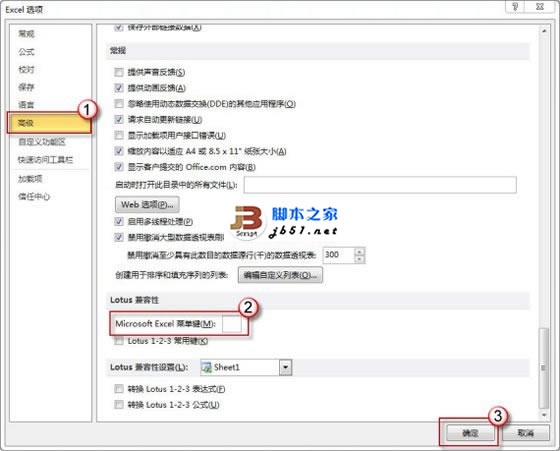Viewport: 560px width, 451px height.
Task: Click the Microsoft Excel 菜单键(M) input box
Action: point(232,324)
